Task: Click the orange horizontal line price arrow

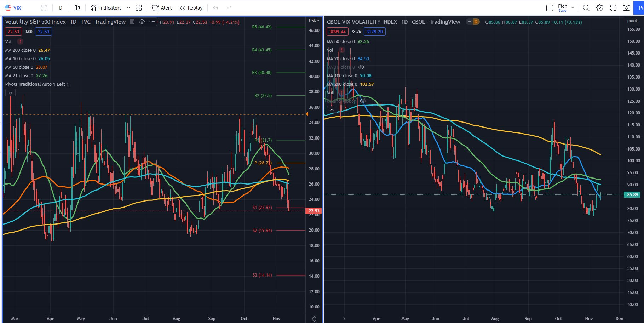Action: [307, 114]
